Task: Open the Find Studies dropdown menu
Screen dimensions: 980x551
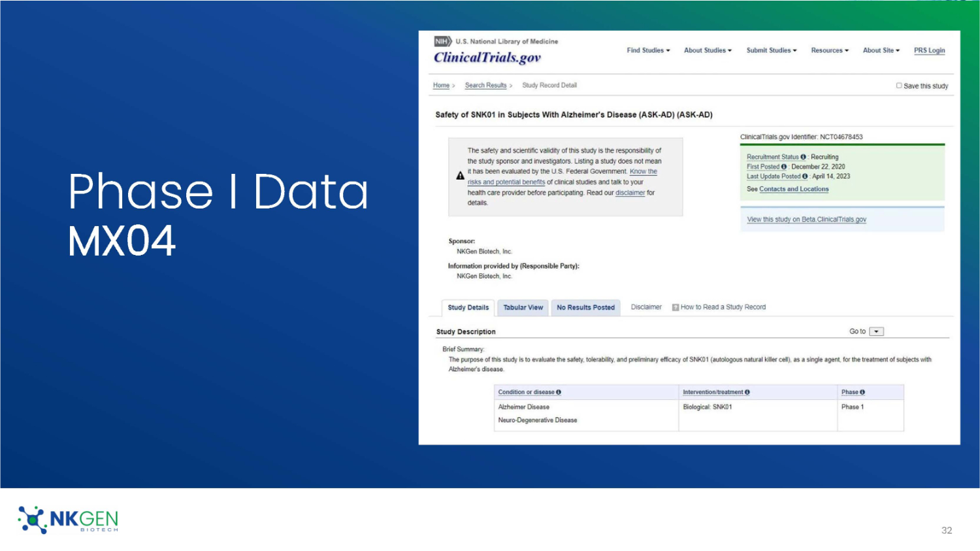Action: [x=648, y=50]
